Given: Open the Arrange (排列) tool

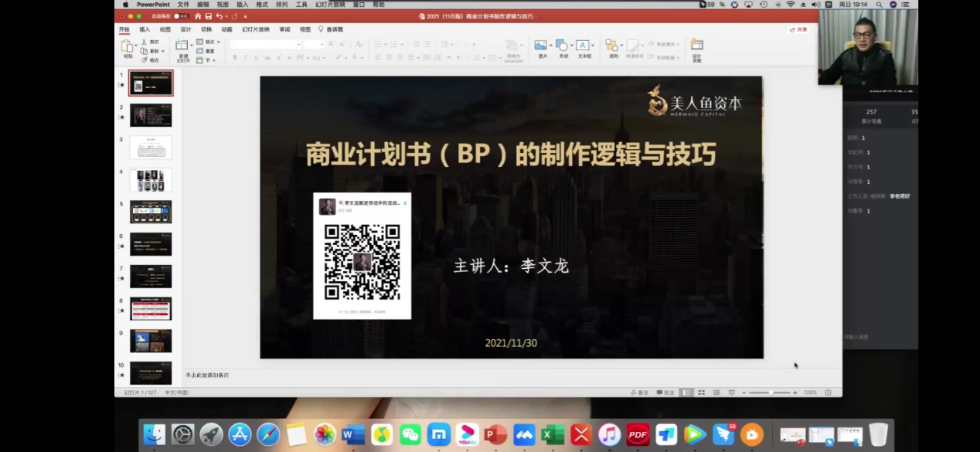Looking at the screenshot, I should [612, 46].
